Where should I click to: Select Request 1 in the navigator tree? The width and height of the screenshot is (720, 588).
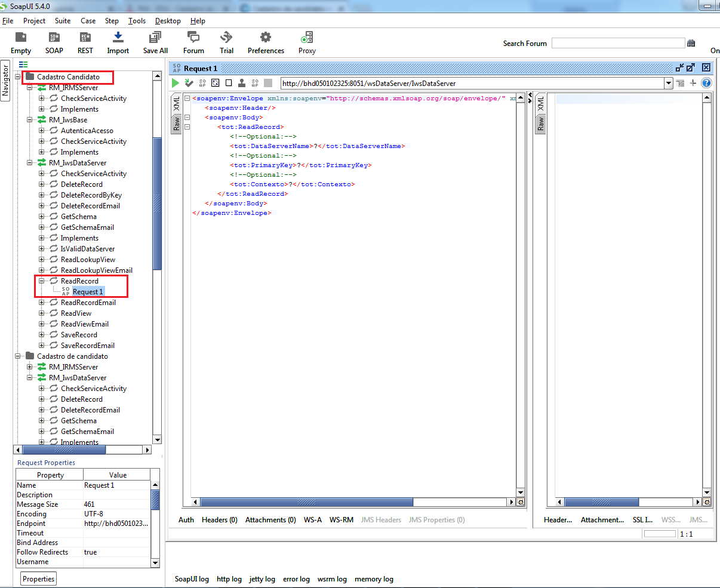(x=88, y=292)
